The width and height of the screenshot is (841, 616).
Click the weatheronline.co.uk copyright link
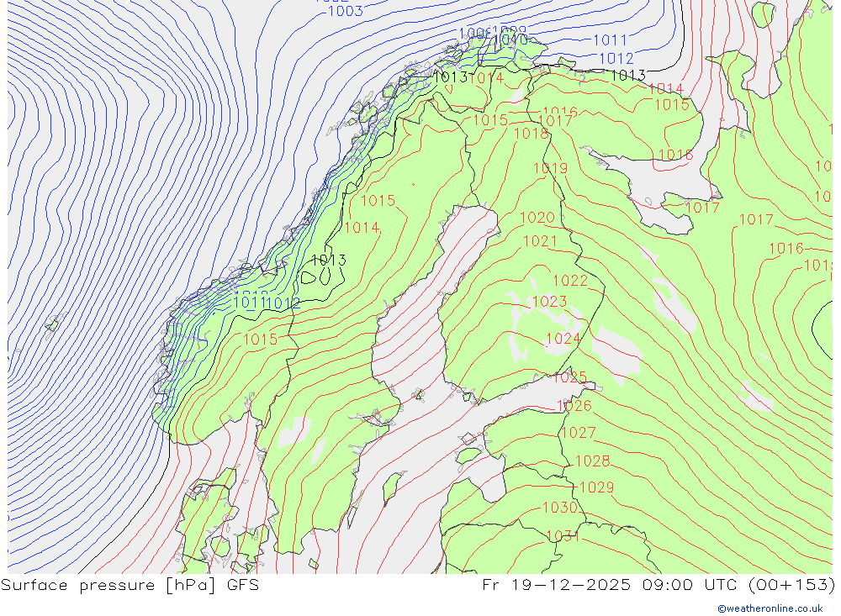click(770, 608)
